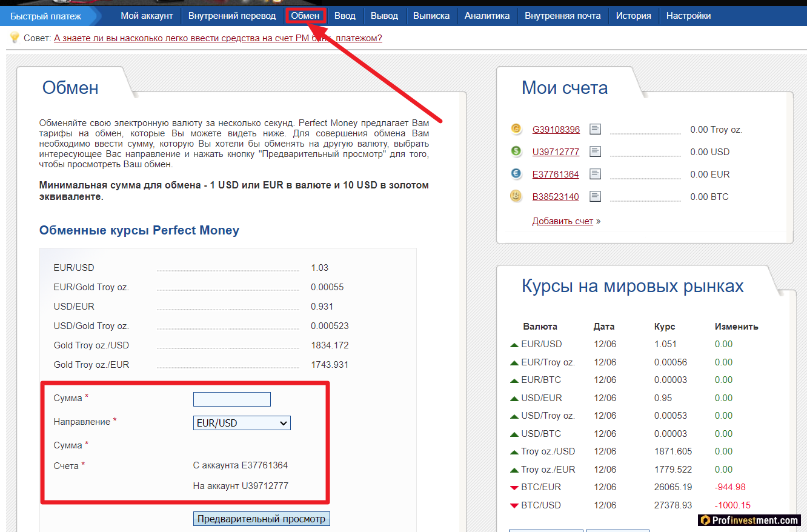Focus the Сумма amount input field
This screenshot has width=807, height=532.
tap(232, 399)
